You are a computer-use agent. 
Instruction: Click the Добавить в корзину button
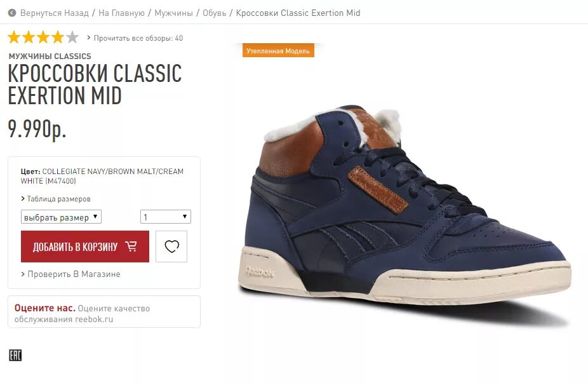[85, 247]
